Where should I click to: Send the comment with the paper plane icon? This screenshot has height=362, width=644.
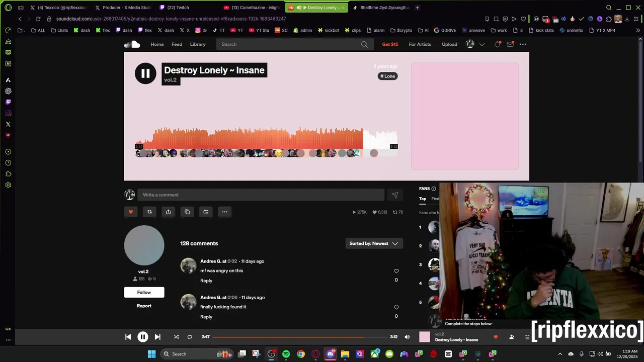click(x=395, y=195)
